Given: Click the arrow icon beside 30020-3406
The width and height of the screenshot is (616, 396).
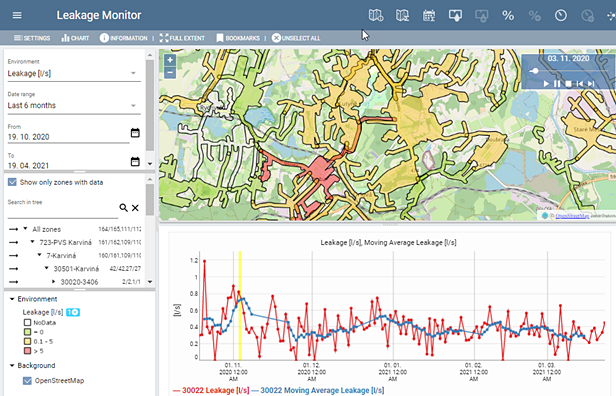Looking at the screenshot, I should (x=13, y=282).
